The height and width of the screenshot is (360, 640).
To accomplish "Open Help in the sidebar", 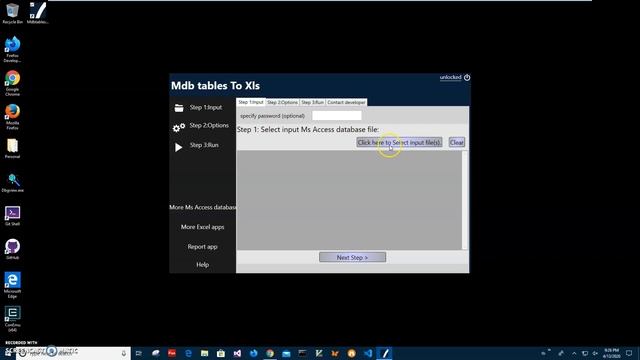I will point(202,264).
